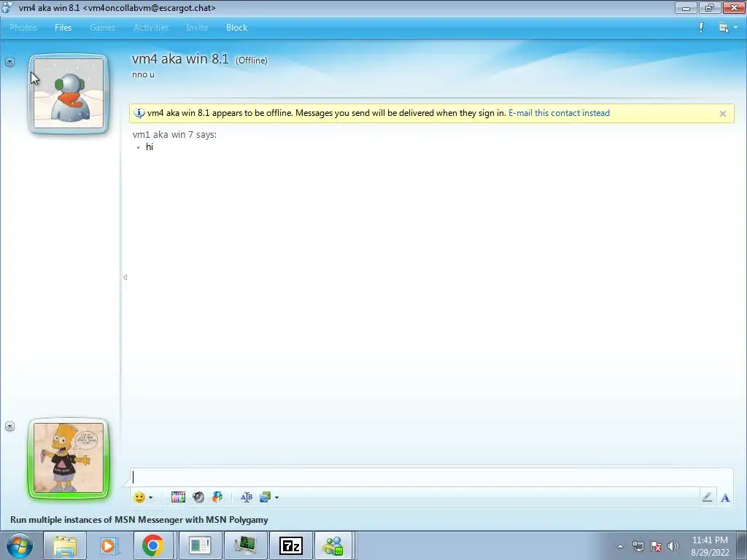Hide the side panel with divider arrow
Screen dimensions: 747x560
pos(125,277)
